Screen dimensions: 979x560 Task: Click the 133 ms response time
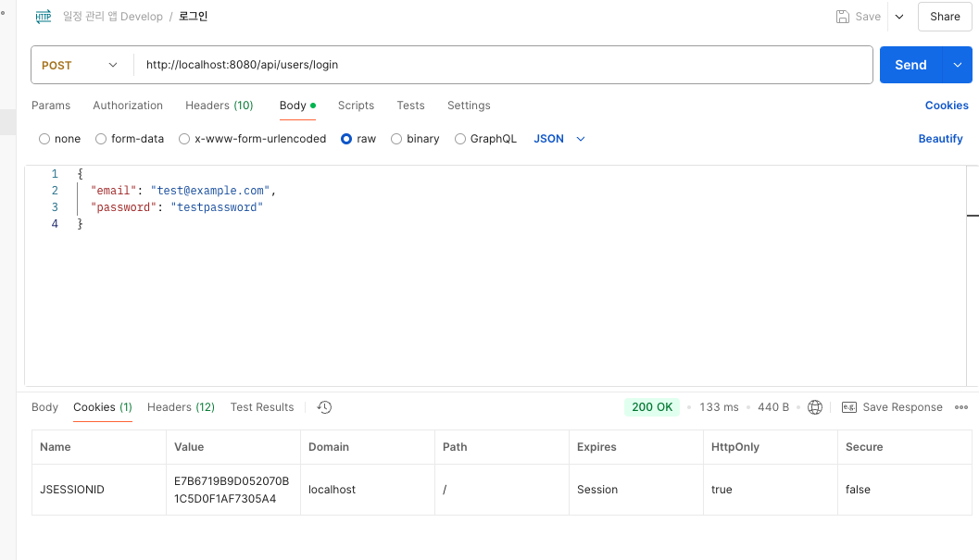click(719, 407)
